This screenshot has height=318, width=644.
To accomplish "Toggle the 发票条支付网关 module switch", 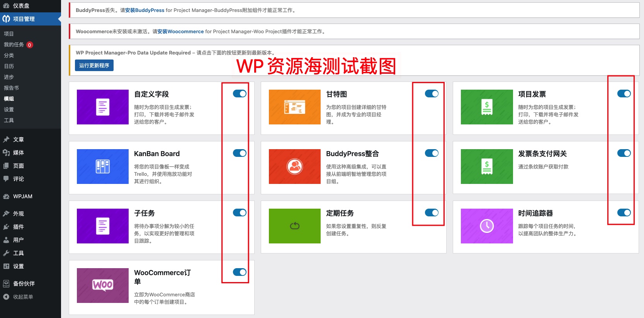I will [x=624, y=153].
